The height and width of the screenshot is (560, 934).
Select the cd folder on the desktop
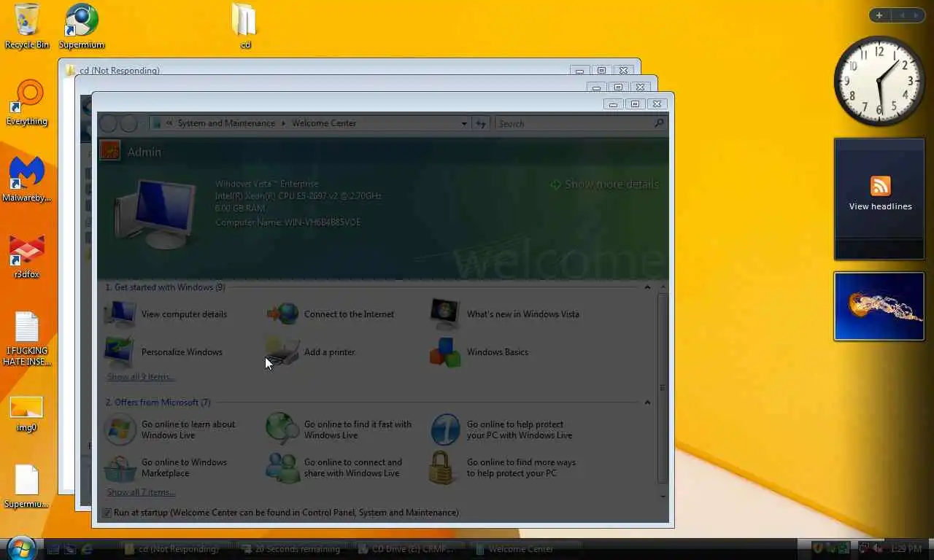(245, 27)
